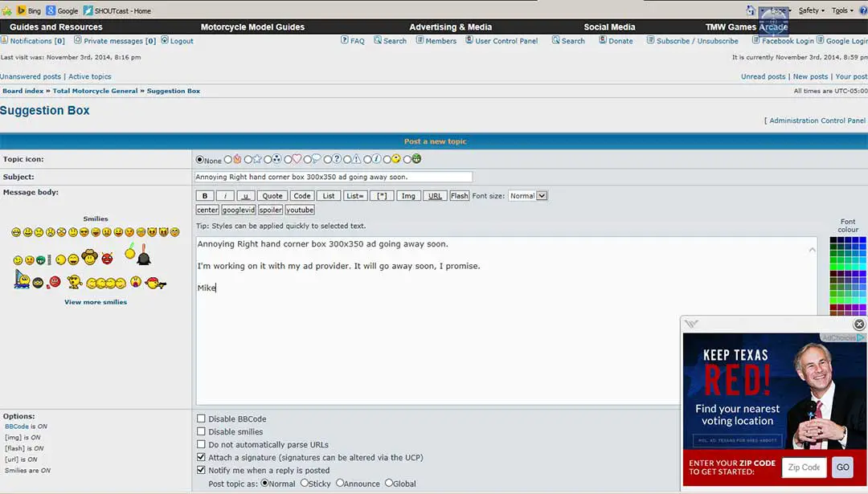Click the speech bubble topic icon
This screenshot has width=868, height=494.
click(x=316, y=159)
